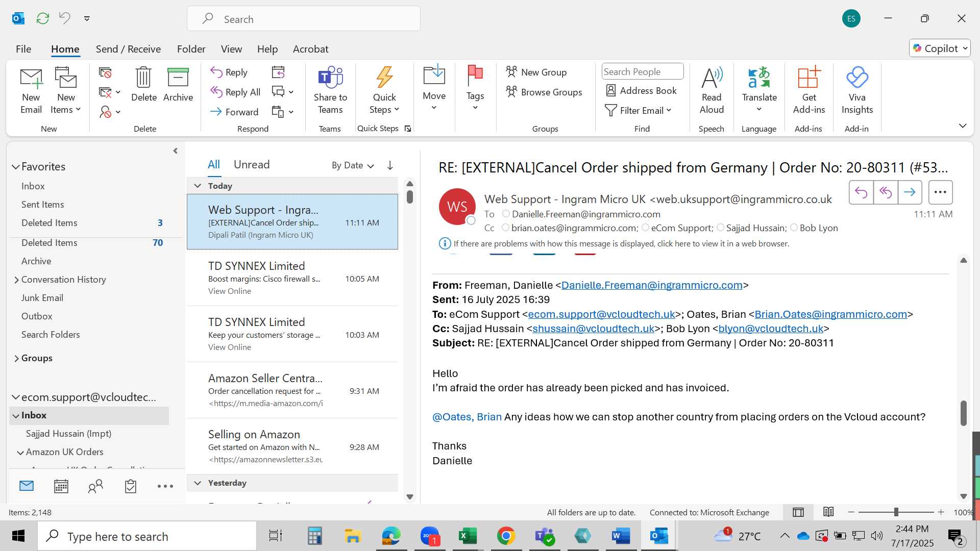Open Tasks view icon
The image size is (980, 551).
pyautogui.click(x=131, y=486)
